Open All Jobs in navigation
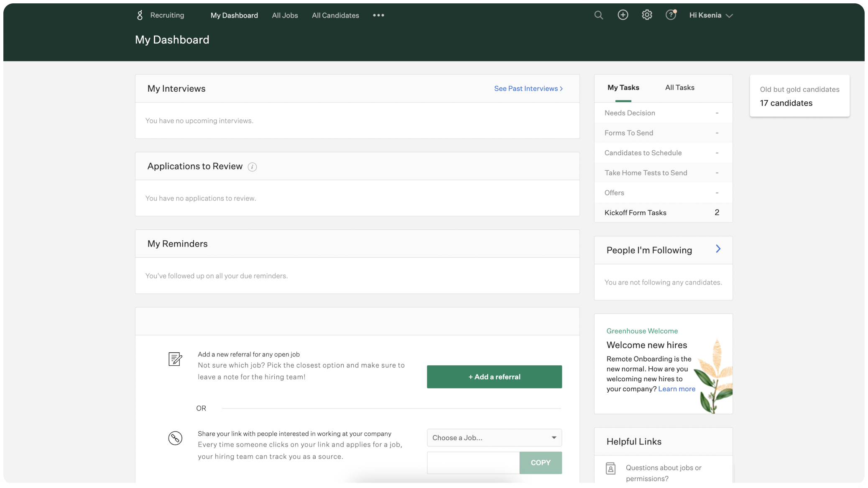This screenshot has height=488, width=868. coord(285,15)
